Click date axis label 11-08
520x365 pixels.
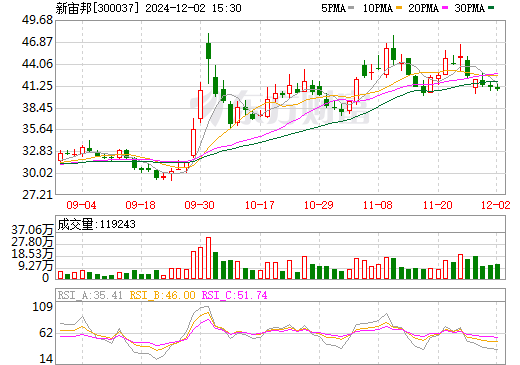378,205
